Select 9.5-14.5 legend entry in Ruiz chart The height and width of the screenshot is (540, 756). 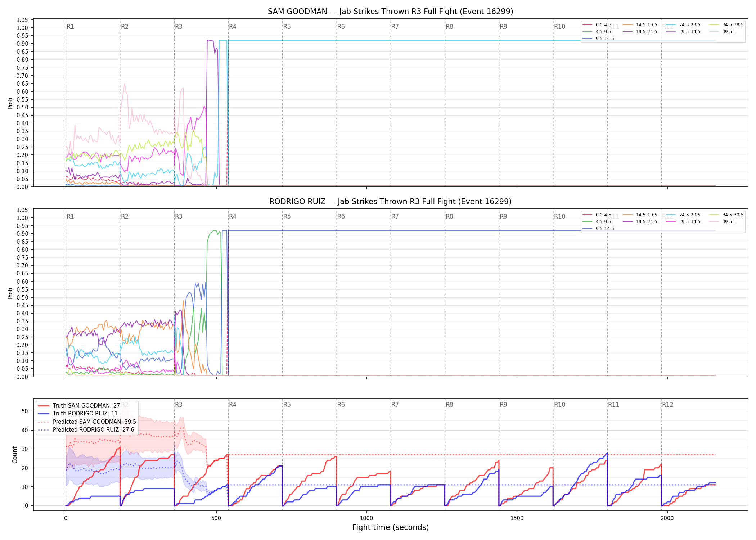tap(598, 229)
